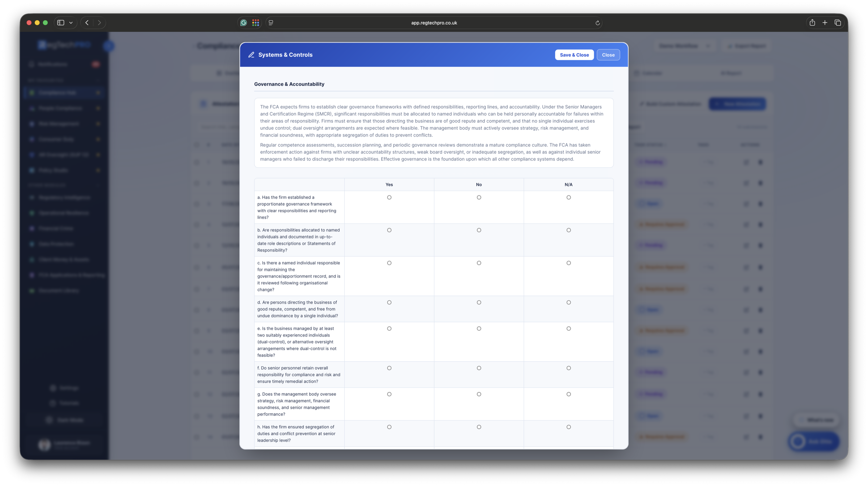The height and width of the screenshot is (486, 868).
Task: Select Yes for question b named individuals
Action: [389, 230]
